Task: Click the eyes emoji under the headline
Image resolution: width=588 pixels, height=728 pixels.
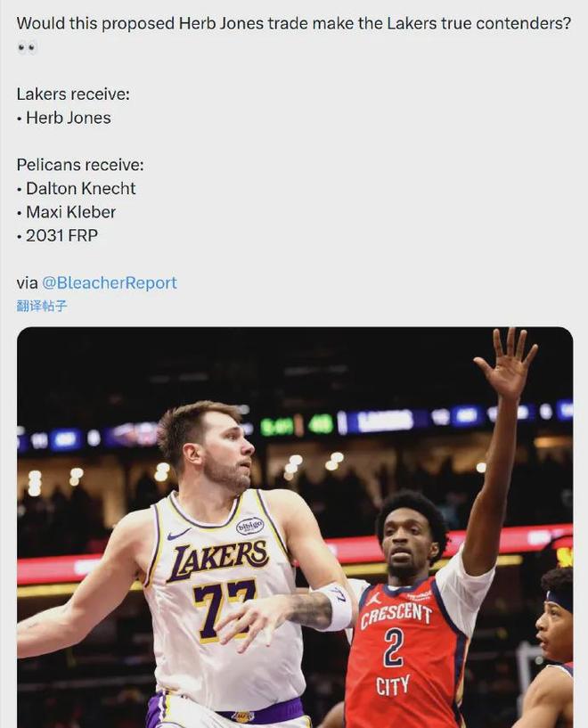Action: (x=27, y=48)
